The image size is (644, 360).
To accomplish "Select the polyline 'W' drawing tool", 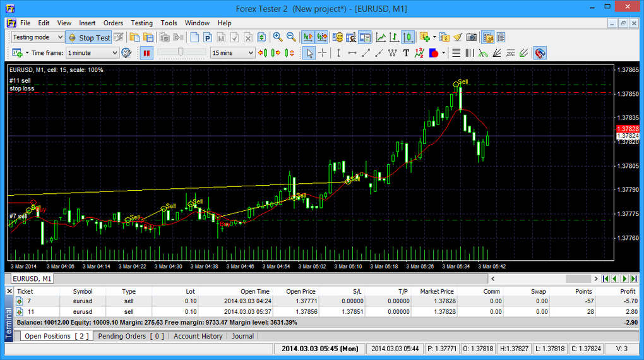I will 393,52.
